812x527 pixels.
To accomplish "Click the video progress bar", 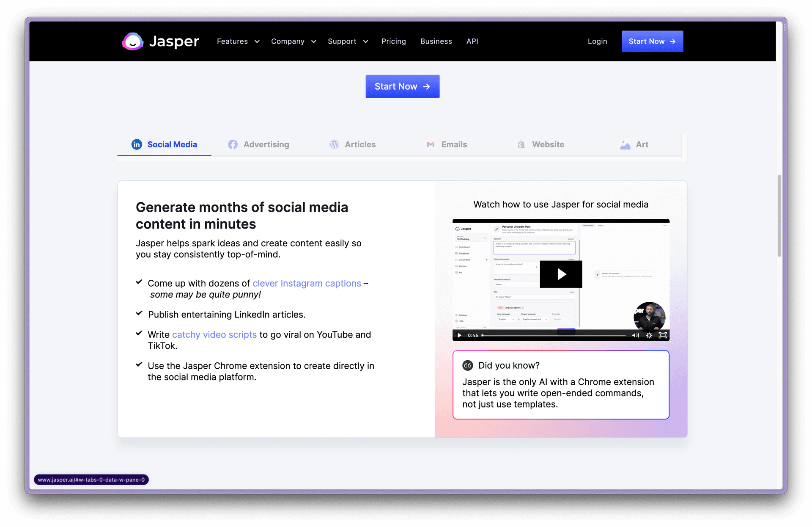I will pos(554,335).
